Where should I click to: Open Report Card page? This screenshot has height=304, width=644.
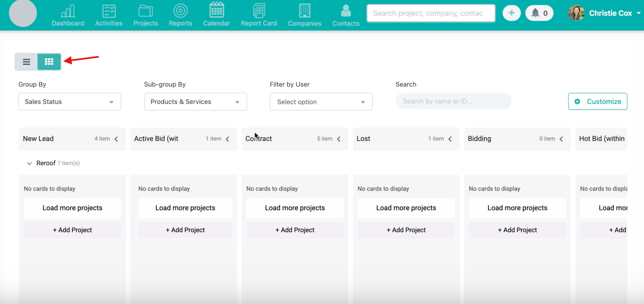(259, 16)
